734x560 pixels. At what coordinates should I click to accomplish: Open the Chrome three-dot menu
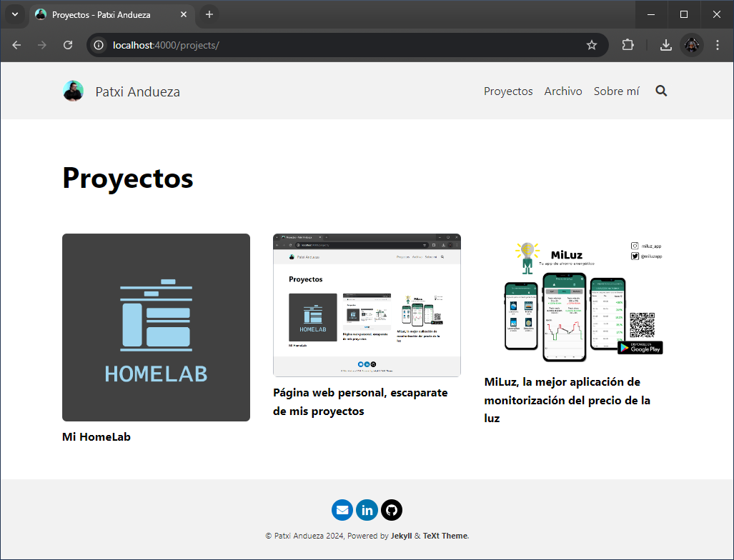pos(718,45)
